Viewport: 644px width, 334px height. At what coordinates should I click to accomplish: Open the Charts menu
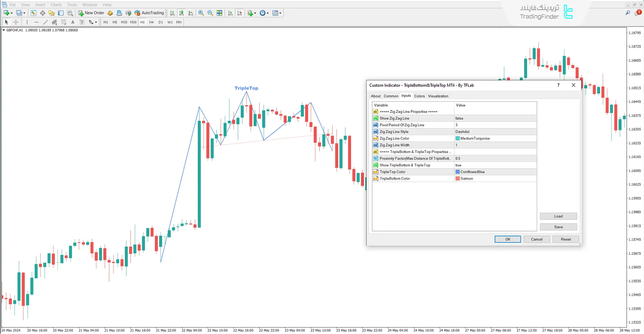(x=56, y=4)
